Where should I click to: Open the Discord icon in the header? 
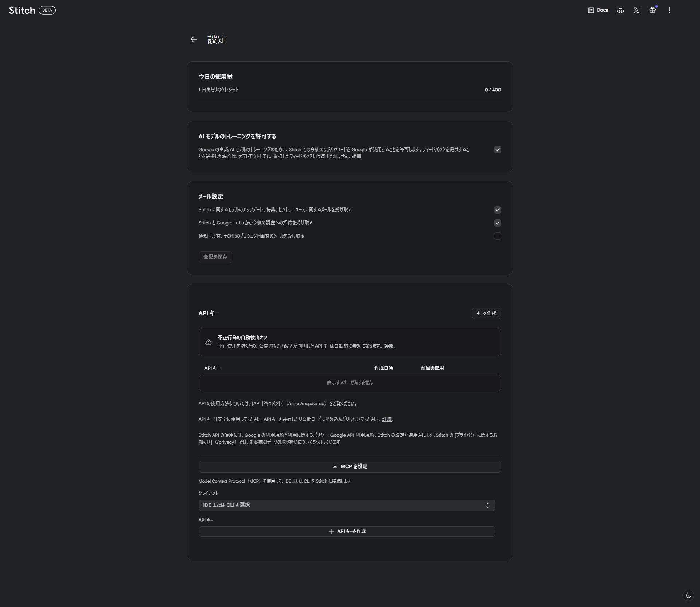coord(620,10)
